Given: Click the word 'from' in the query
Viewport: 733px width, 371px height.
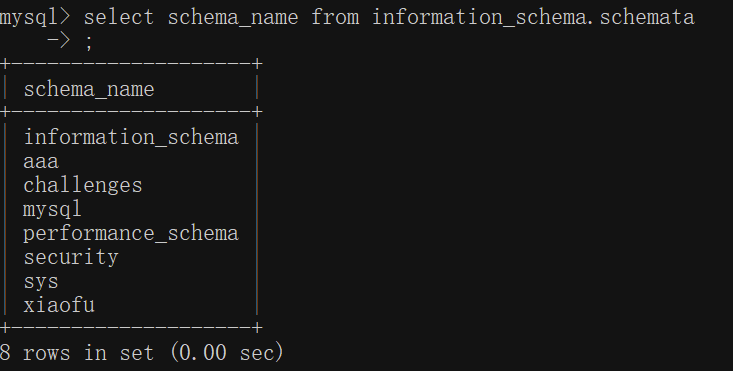Looking at the screenshot, I should [335, 18].
